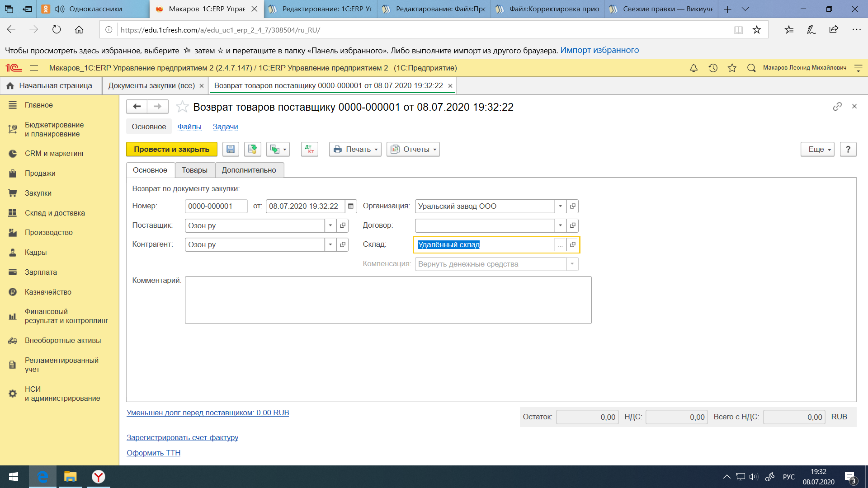
Task: Click the post document icon
Action: [x=252, y=149]
